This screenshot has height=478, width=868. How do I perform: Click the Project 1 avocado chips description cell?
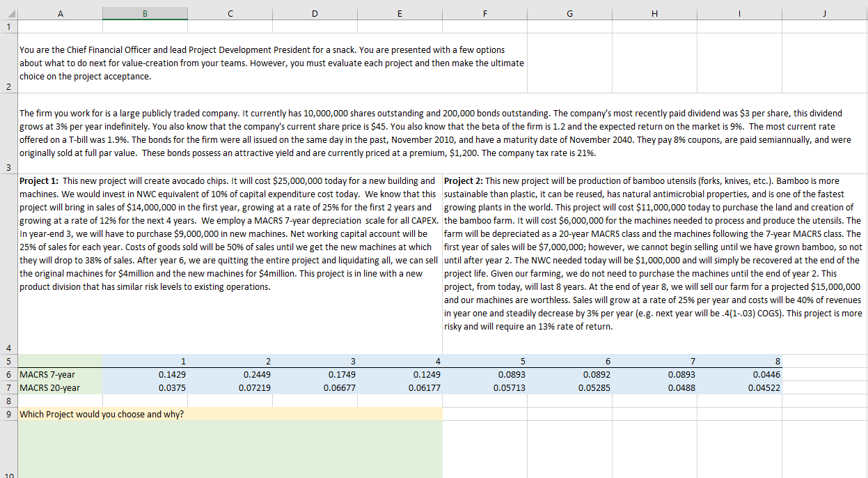pos(230,258)
